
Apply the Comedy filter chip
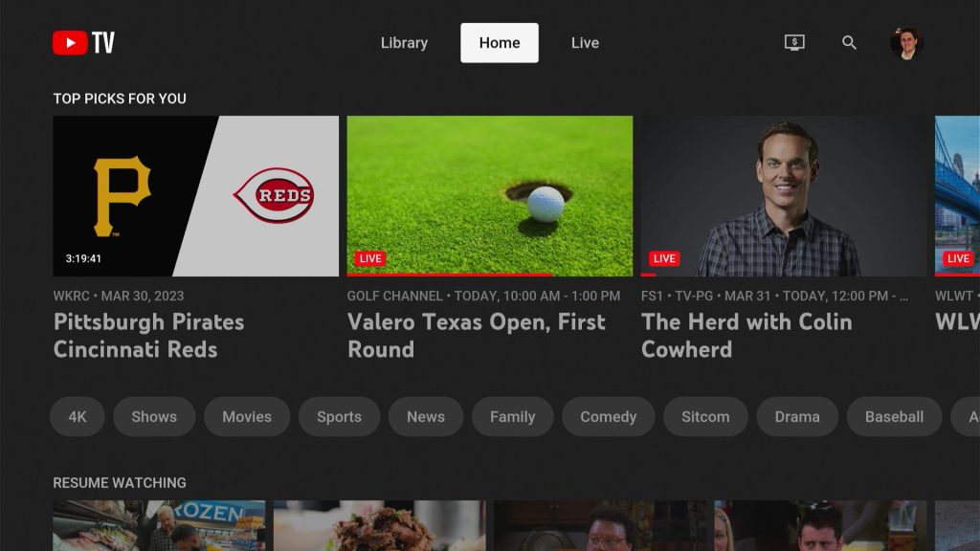point(608,417)
